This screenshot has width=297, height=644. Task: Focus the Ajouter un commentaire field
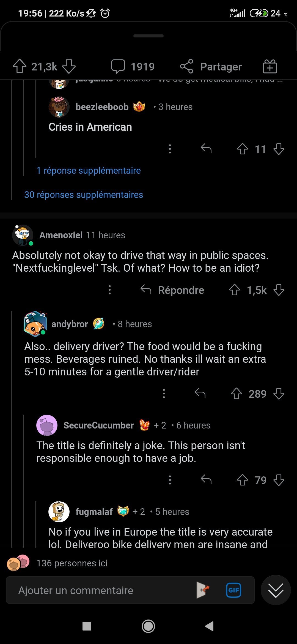pos(102,590)
